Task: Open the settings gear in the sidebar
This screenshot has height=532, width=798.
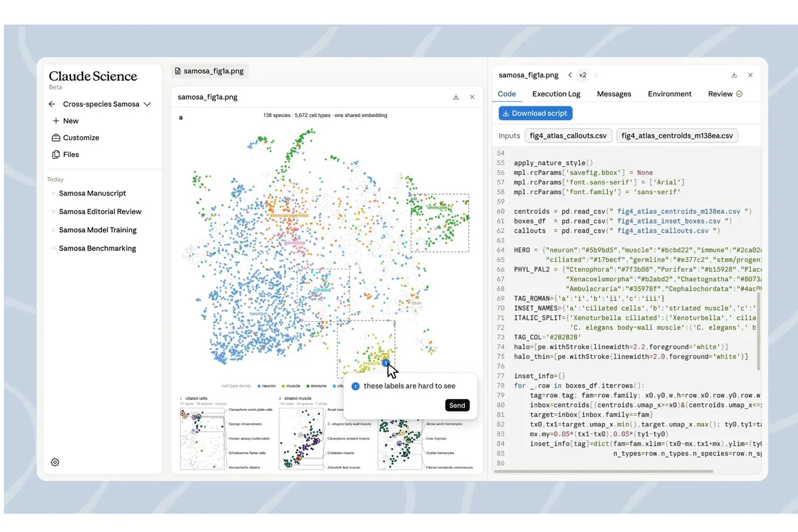Action: click(55, 462)
